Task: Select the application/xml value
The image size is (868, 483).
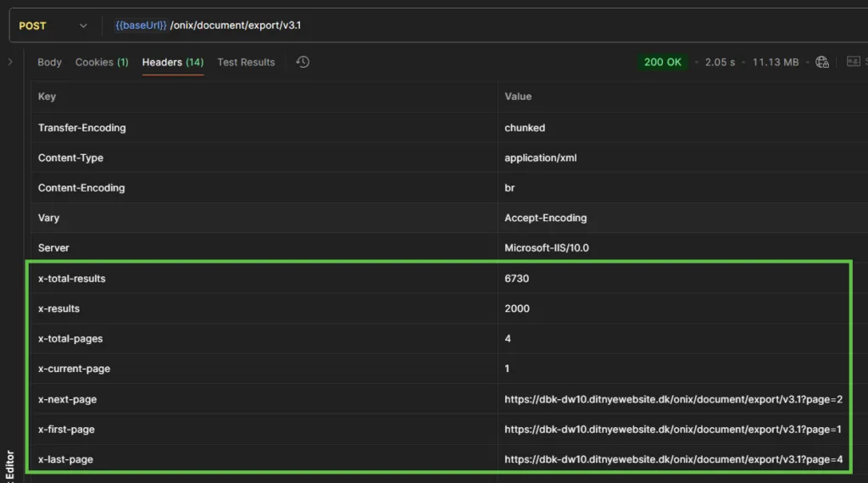Action: 540,158
